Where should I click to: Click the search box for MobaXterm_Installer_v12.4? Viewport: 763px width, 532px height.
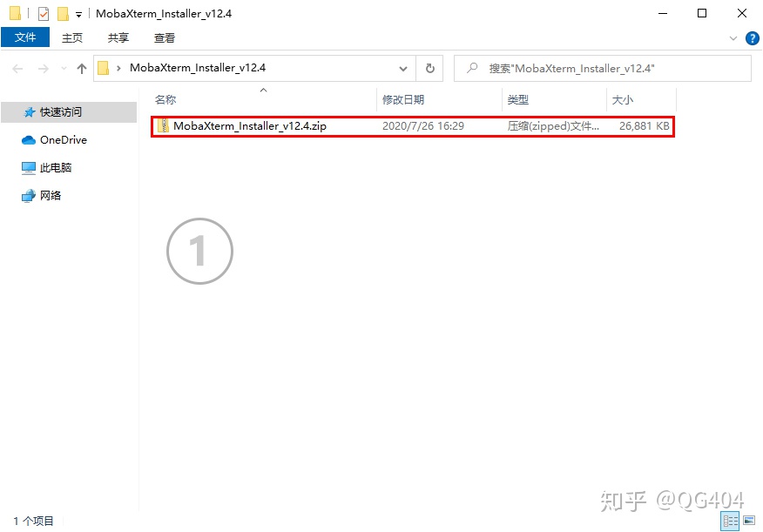point(603,69)
